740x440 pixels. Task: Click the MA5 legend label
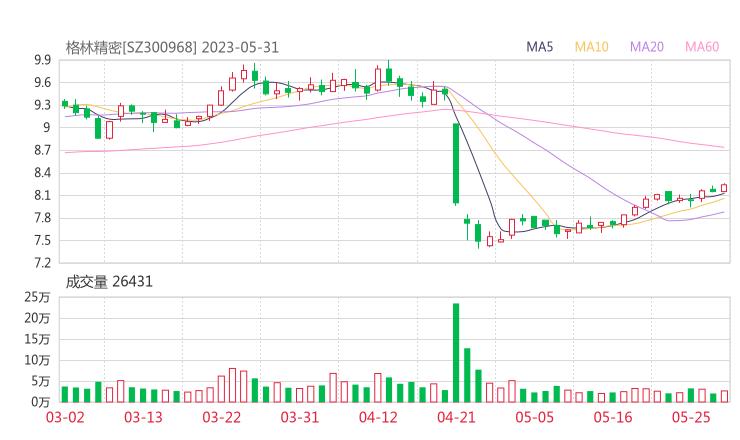(x=539, y=47)
